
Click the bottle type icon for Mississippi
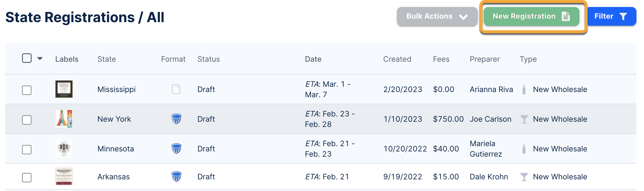click(524, 89)
